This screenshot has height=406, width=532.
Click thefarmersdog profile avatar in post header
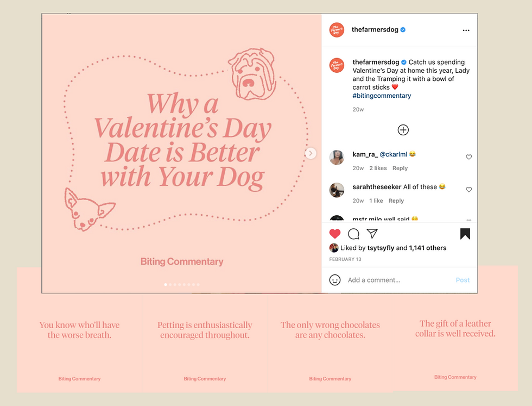pyautogui.click(x=337, y=30)
